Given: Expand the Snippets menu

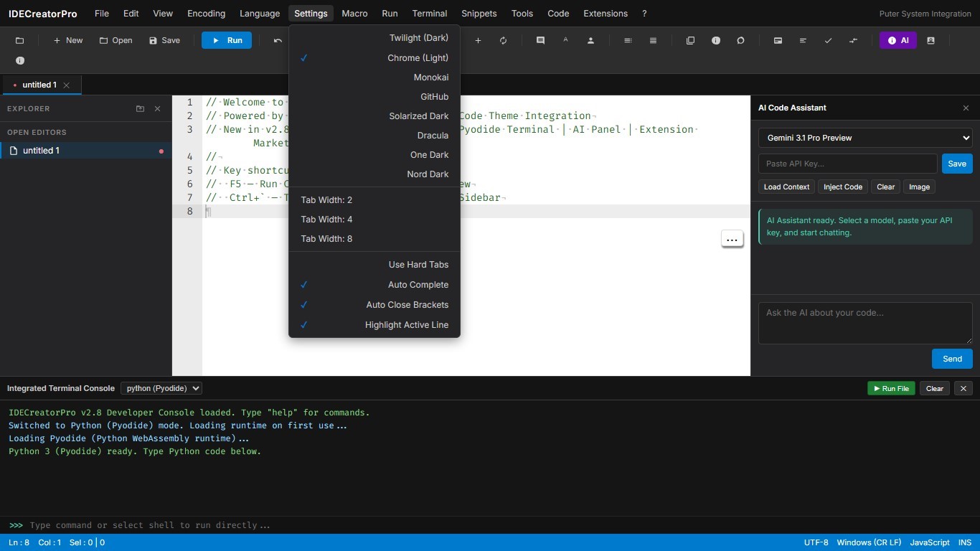Looking at the screenshot, I should (479, 14).
